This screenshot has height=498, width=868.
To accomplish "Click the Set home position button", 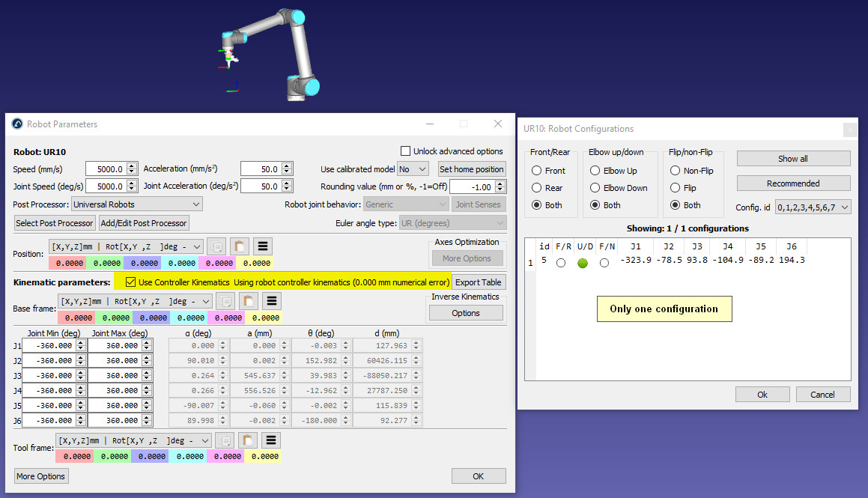I will [x=472, y=169].
